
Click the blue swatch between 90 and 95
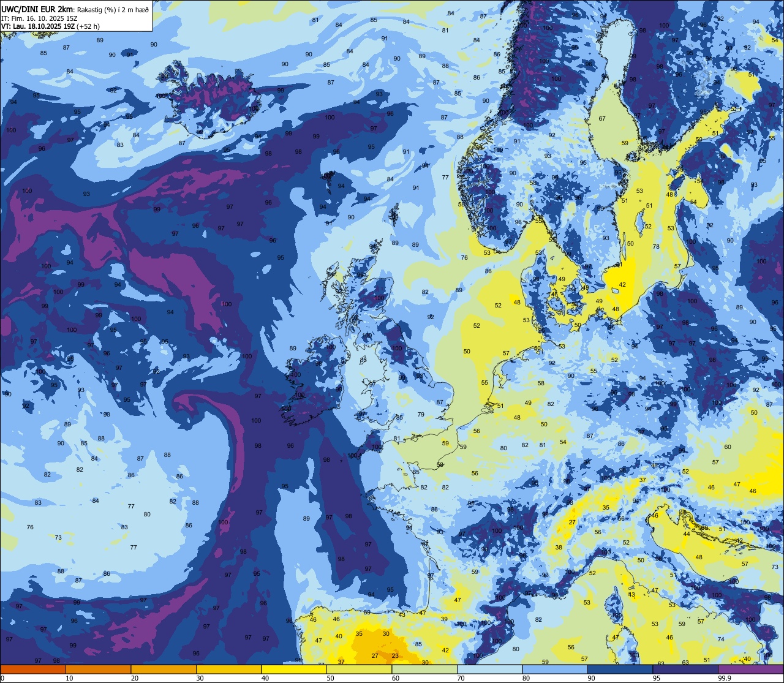(x=620, y=669)
